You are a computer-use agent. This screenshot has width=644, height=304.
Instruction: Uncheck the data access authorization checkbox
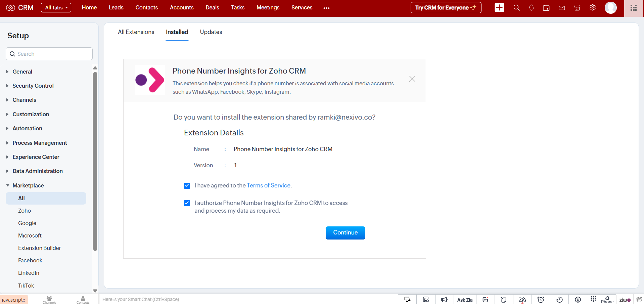click(x=187, y=203)
